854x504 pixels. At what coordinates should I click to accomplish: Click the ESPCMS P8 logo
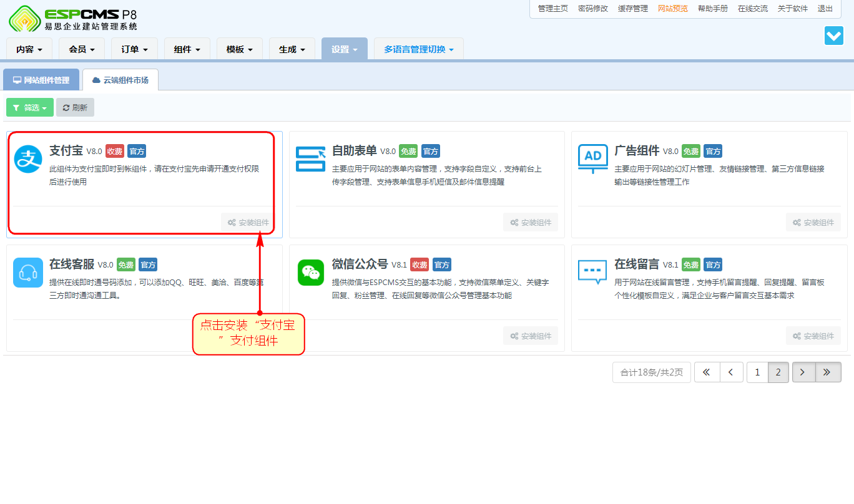73,18
